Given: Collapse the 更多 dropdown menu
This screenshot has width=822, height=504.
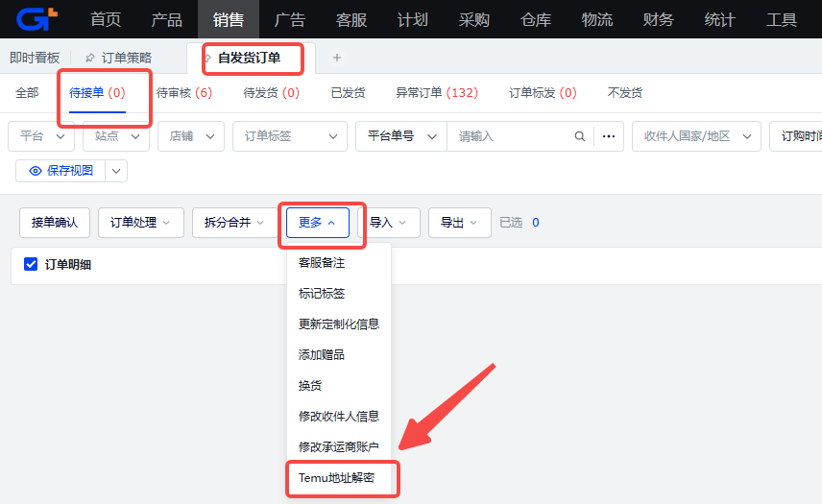Looking at the screenshot, I should (318, 223).
